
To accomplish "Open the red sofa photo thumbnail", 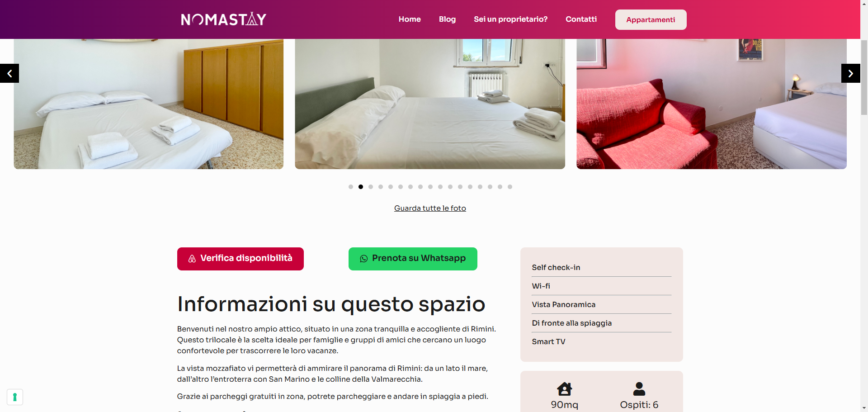I will [x=712, y=104].
